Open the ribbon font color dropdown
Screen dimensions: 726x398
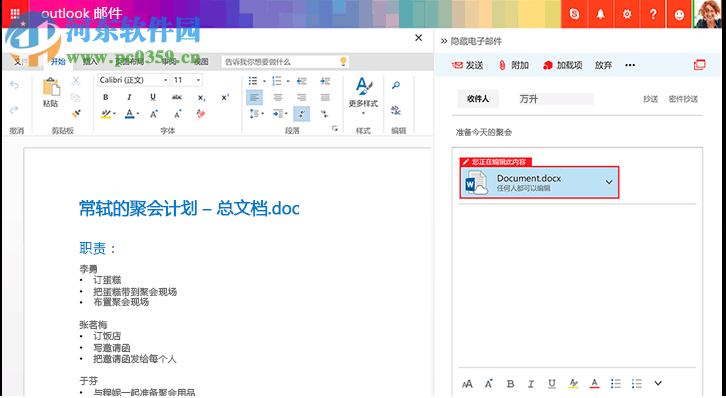click(x=138, y=114)
